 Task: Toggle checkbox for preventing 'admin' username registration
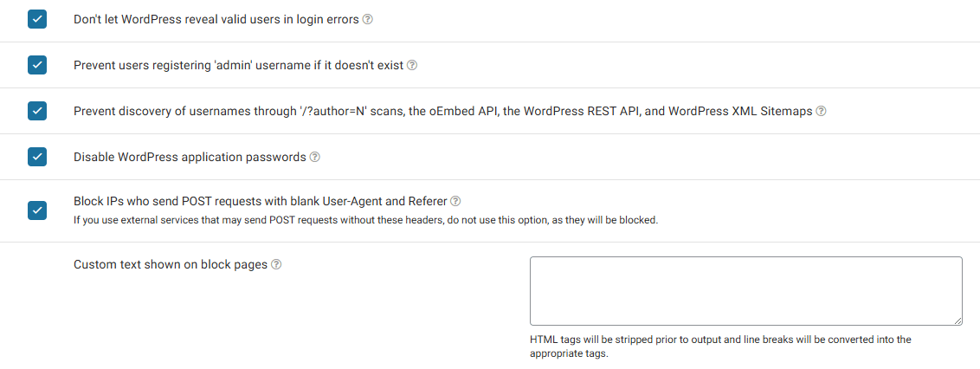click(x=37, y=65)
